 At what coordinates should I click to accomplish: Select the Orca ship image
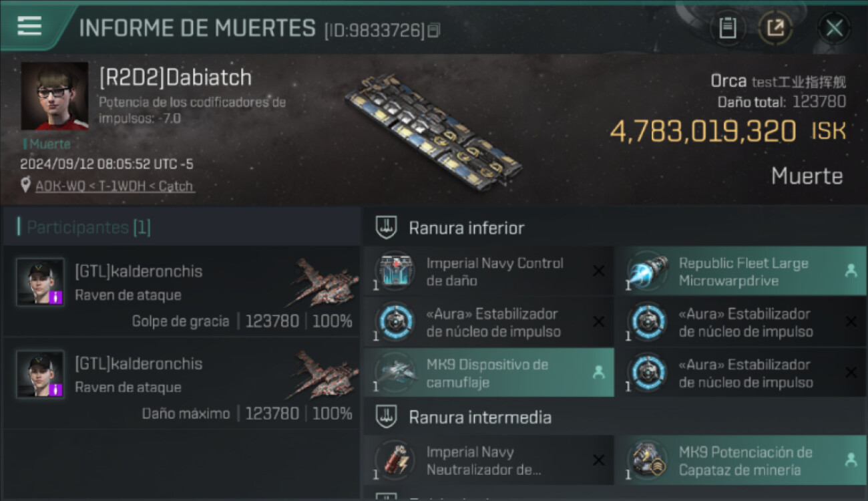click(434, 130)
